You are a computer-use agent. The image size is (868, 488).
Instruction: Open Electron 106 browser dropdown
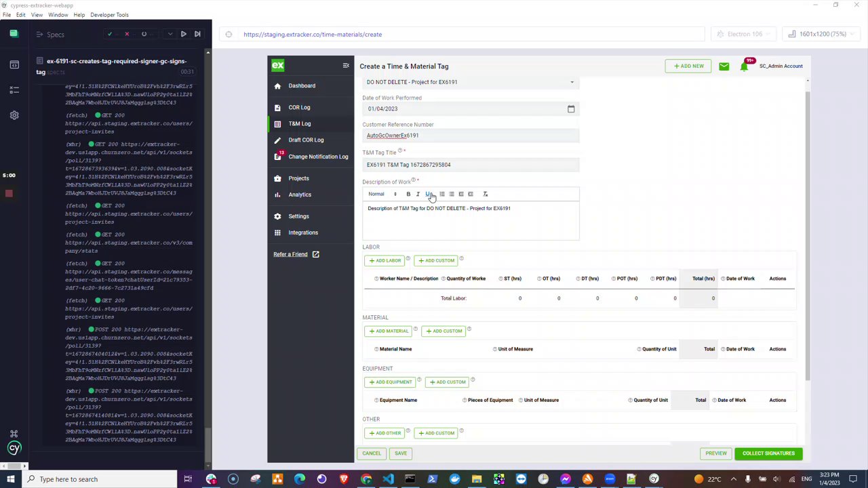coord(744,34)
